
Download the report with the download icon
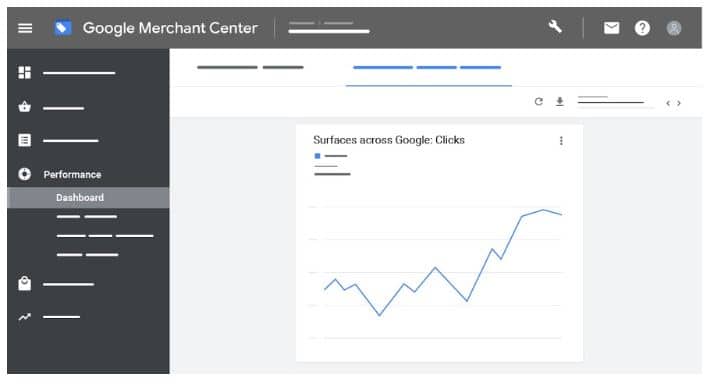pos(560,102)
